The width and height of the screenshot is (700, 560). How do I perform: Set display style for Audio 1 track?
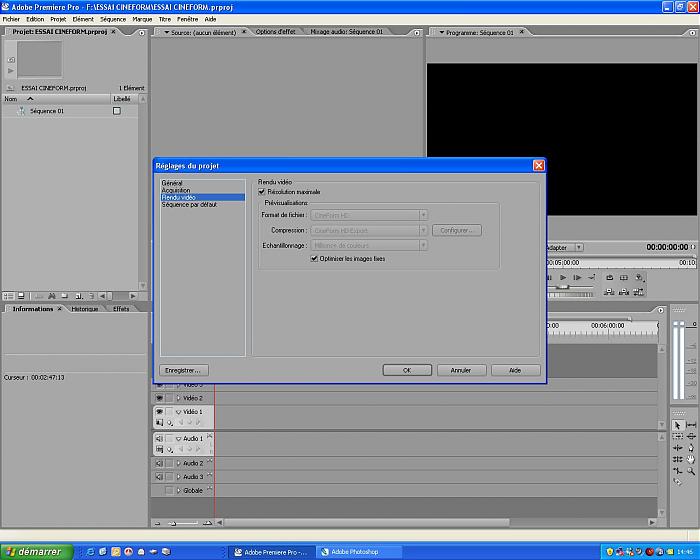pyautogui.click(x=159, y=449)
